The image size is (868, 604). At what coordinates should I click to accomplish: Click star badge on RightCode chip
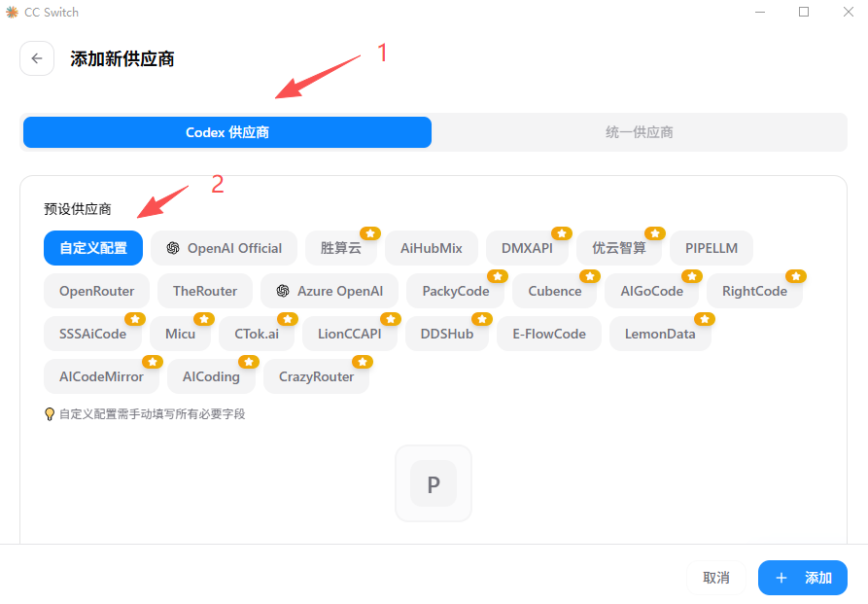pos(796,276)
